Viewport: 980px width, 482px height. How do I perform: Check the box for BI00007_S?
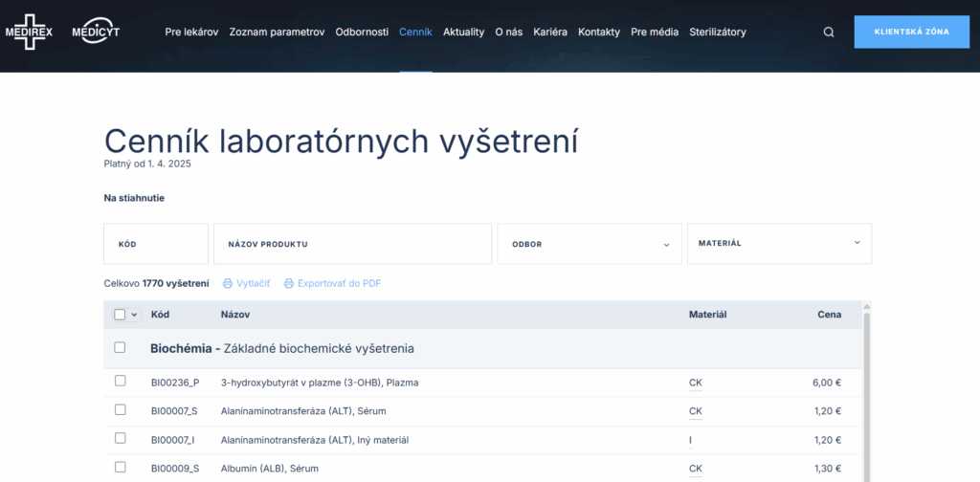[x=120, y=409]
